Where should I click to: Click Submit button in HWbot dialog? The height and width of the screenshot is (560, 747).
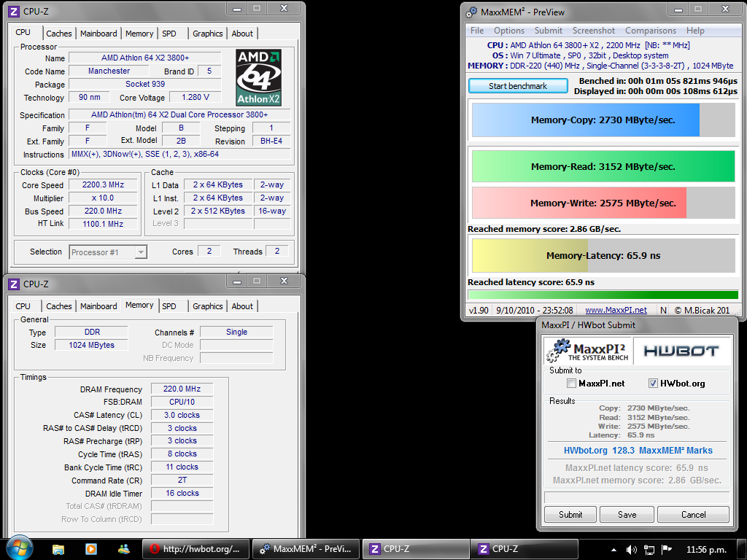click(x=570, y=514)
